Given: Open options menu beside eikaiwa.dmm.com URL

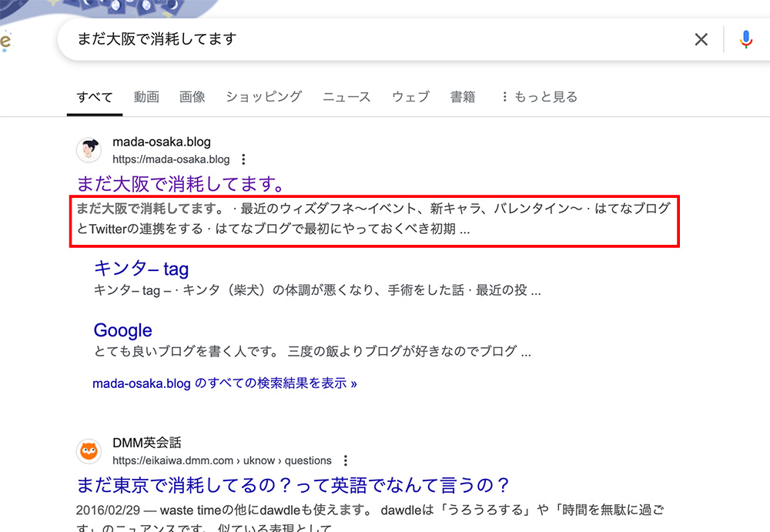Looking at the screenshot, I should [345, 460].
